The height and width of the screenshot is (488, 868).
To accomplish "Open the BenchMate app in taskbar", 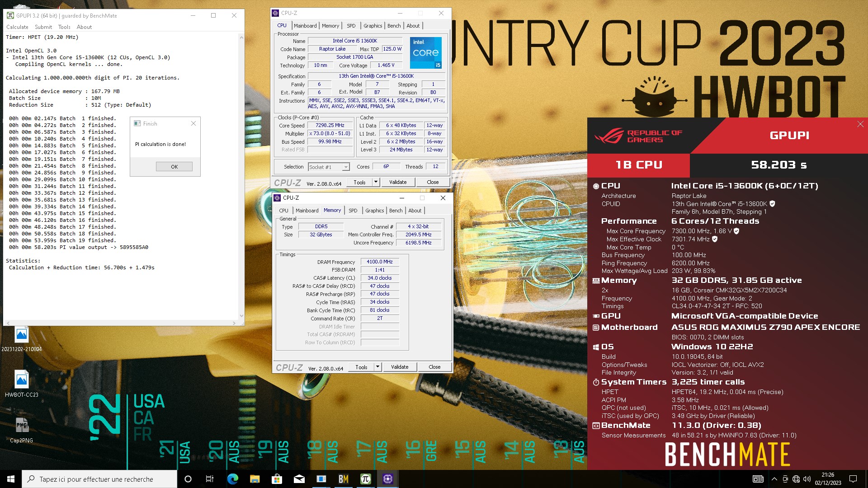I will [344, 479].
